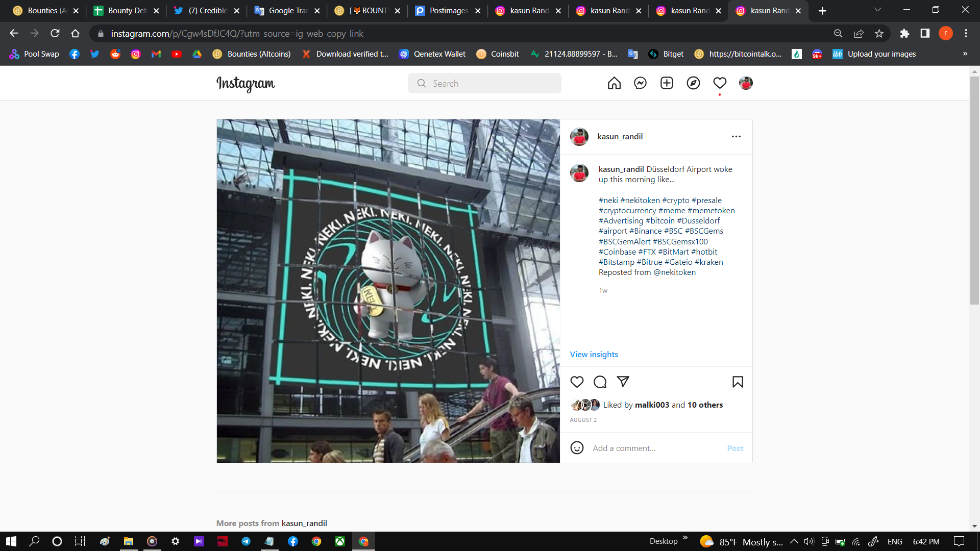Click the new post plus icon
The height and width of the screenshot is (551, 980).
tap(667, 83)
